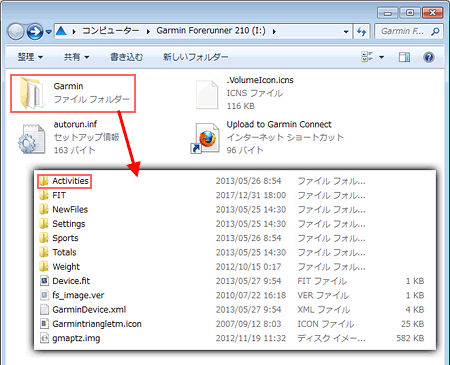This screenshot has height=365, width=450.
Task: Select Upload to Garmin Connect shortcut icon
Action: pos(205,138)
